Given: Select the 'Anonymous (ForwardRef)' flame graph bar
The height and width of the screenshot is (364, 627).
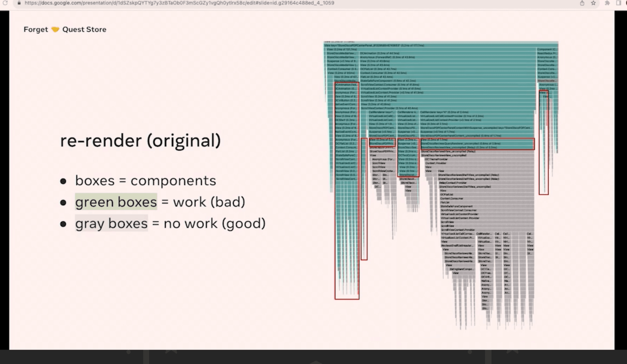Looking at the screenshot, I should [448, 57].
